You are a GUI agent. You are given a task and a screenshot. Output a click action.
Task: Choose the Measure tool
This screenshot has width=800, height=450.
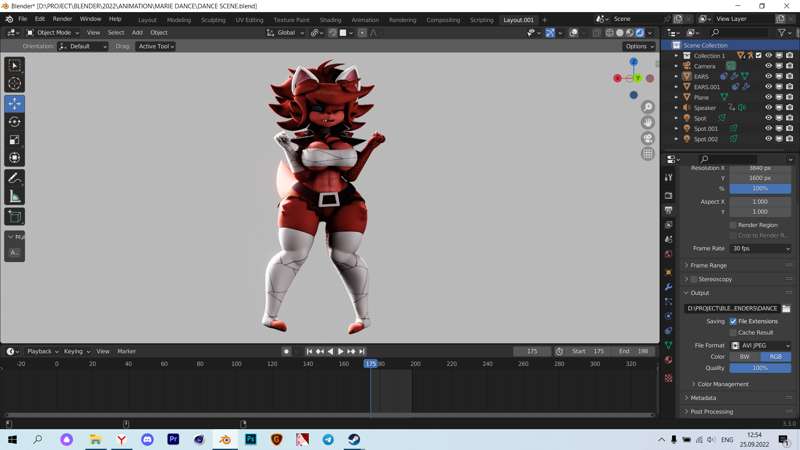pyautogui.click(x=14, y=196)
